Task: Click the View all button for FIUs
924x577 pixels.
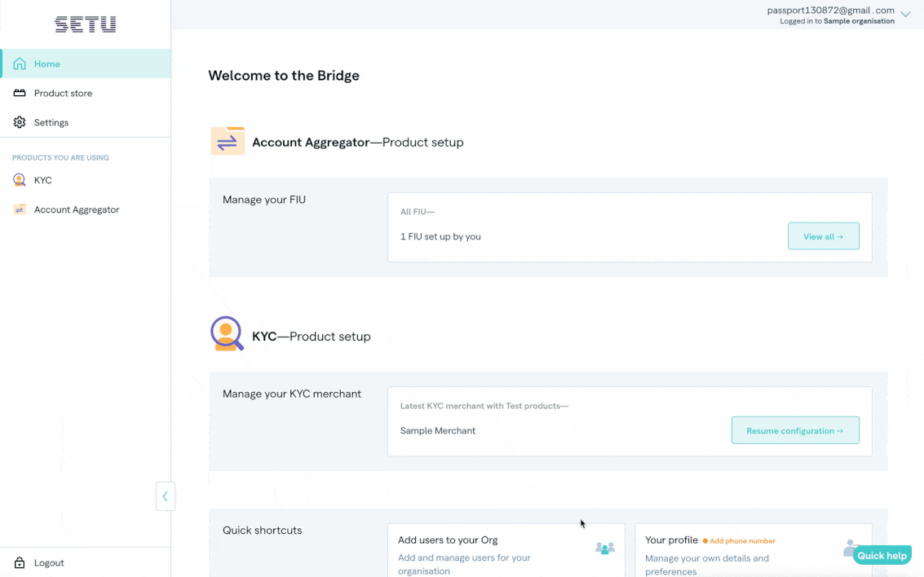Action: pyautogui.click(x=823, y=236)
